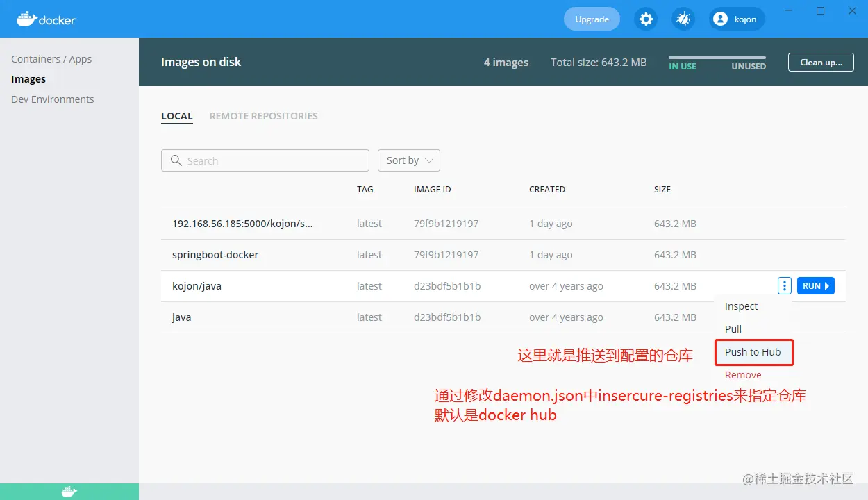Viewport: 868px width, 500px height.
Task: Expand the Sort by dropdown
Action: tap(409, 160)
